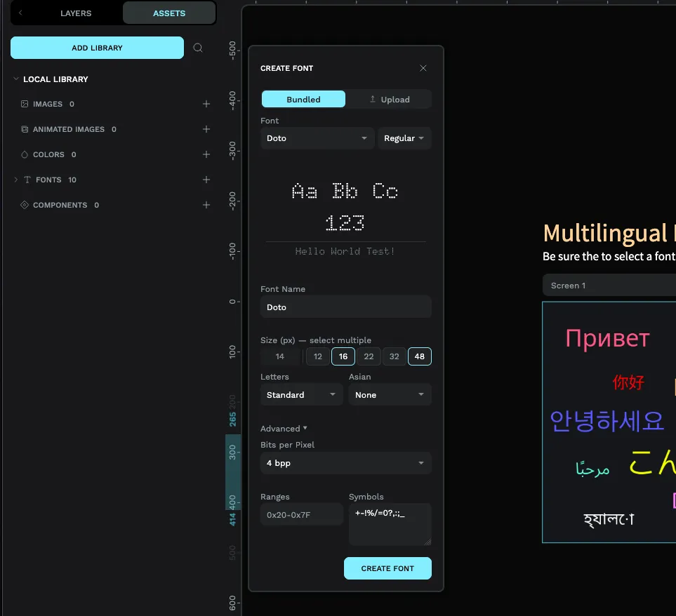Collapse the Advanced section
This screenshot has width=676, height=616.
284,429
